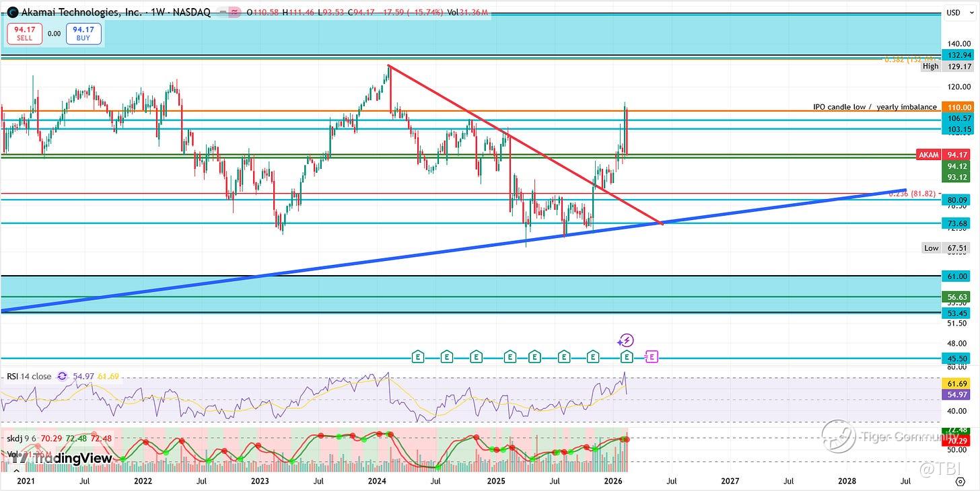The height and width of the screenshot is (491, 980).
Task: Click the yellow 61.69 RSI axis label
Action: [x=958, y=383]
